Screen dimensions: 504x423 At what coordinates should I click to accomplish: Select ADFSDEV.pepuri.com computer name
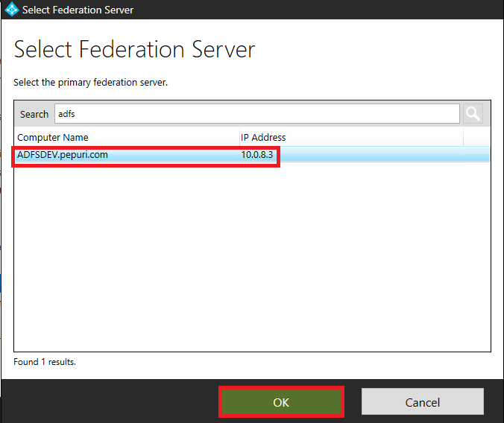[63, 155]
